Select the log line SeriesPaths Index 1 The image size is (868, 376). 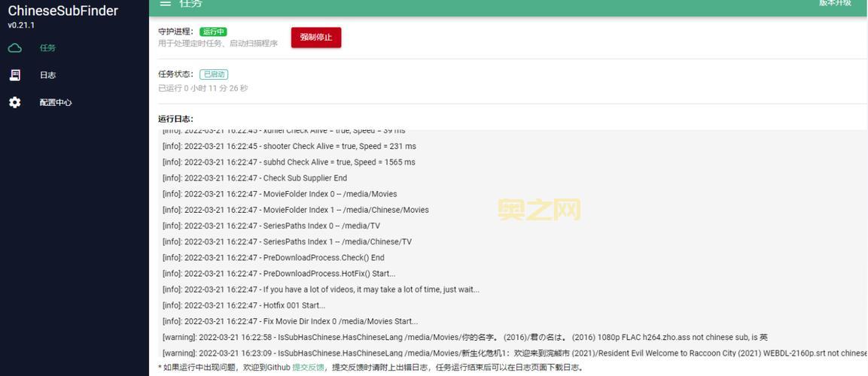tap(287, 241)
